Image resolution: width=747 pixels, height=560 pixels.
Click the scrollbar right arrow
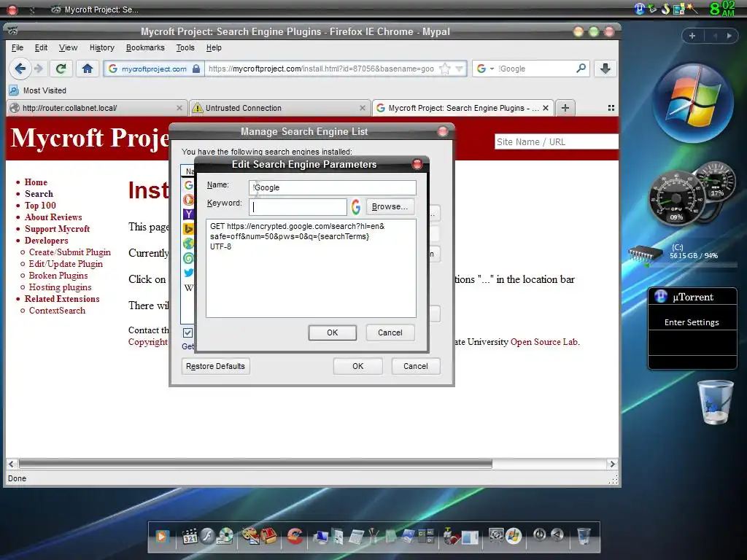point(612,464)
